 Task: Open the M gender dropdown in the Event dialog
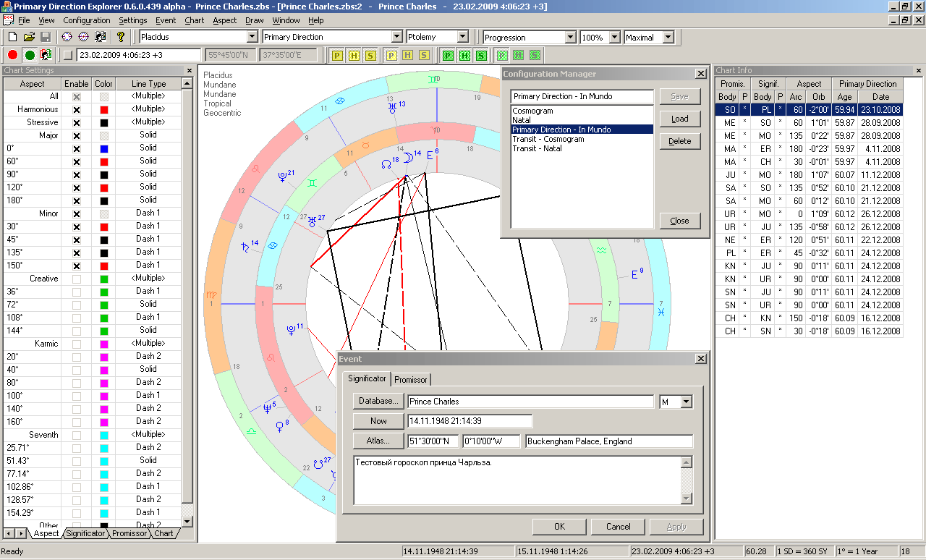pos(687,402)
